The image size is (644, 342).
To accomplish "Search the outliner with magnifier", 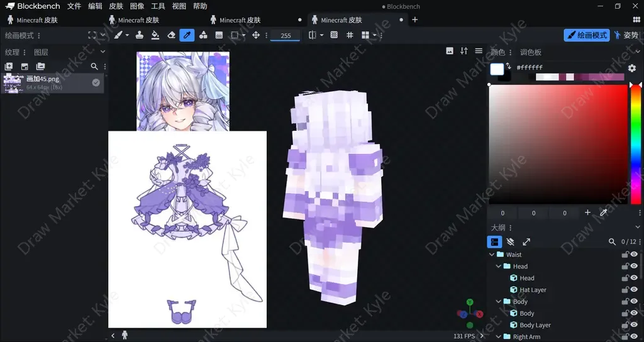I will [x=612, y=242].
